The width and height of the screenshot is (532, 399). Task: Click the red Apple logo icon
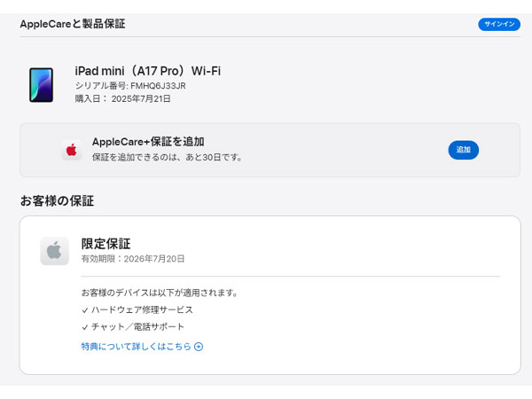(71, 150)
